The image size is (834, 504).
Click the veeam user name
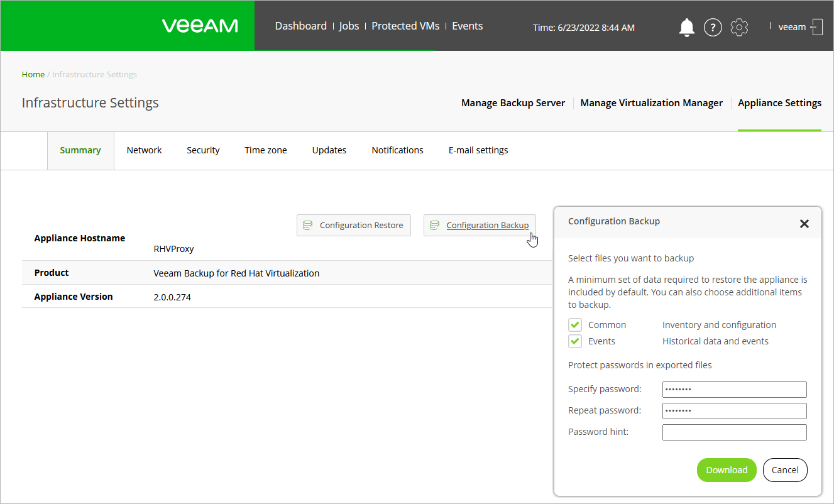tap(792, 27)
